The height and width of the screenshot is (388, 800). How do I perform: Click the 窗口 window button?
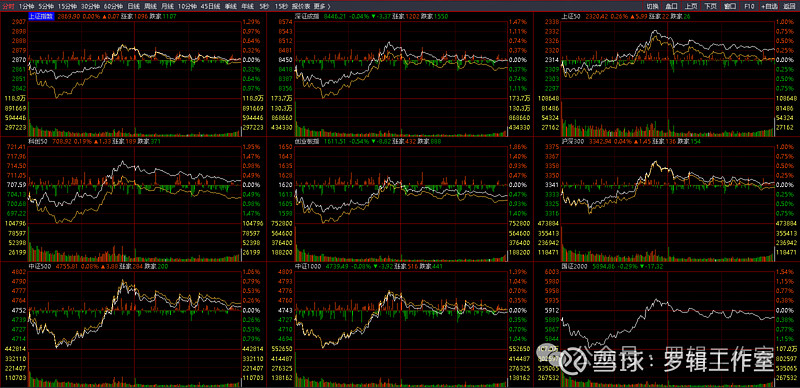[730, 6]
